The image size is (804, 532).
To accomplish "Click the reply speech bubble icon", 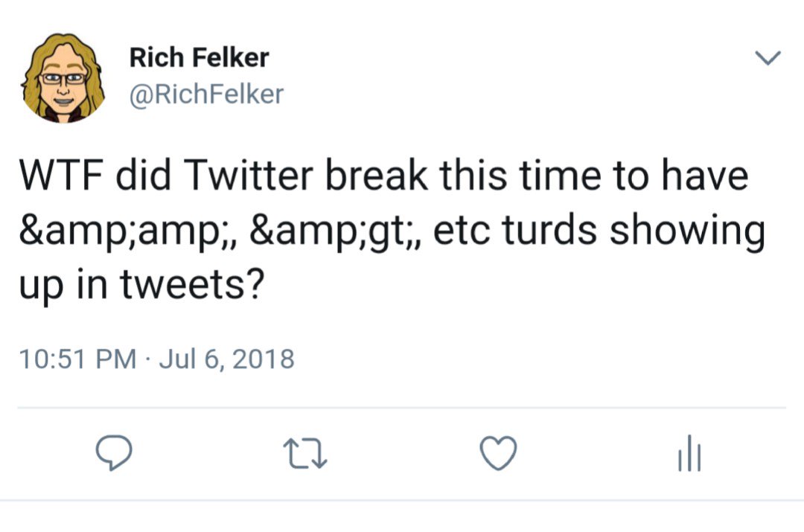I will [114, 453].
